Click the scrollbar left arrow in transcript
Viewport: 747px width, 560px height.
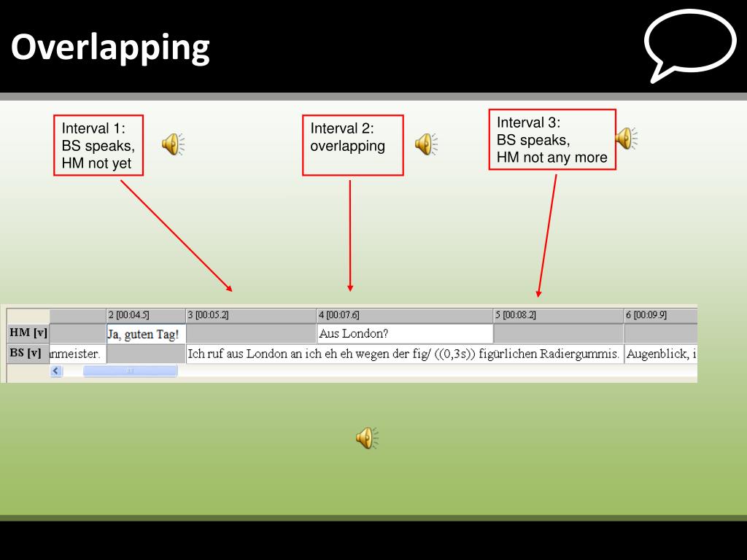(56, 370)
